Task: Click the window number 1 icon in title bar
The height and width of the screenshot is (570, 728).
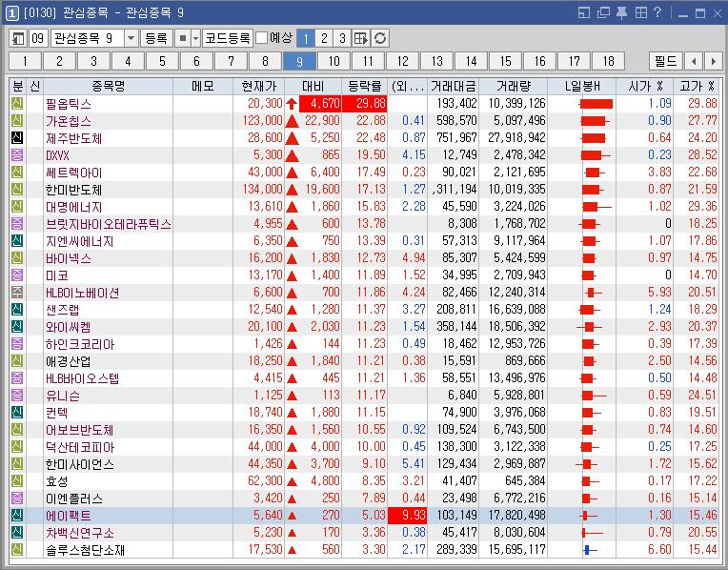Action: [12, 13]
